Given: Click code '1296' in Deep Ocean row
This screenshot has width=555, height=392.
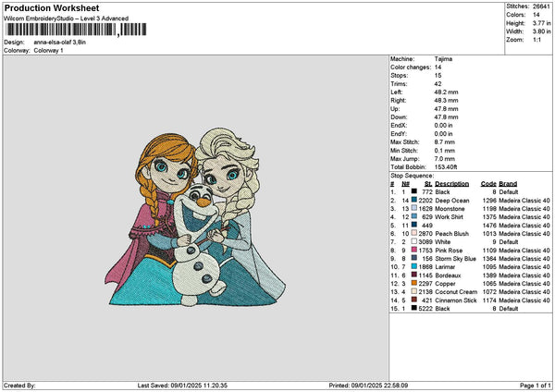Looking at the screenshot, I should [489, 201].
